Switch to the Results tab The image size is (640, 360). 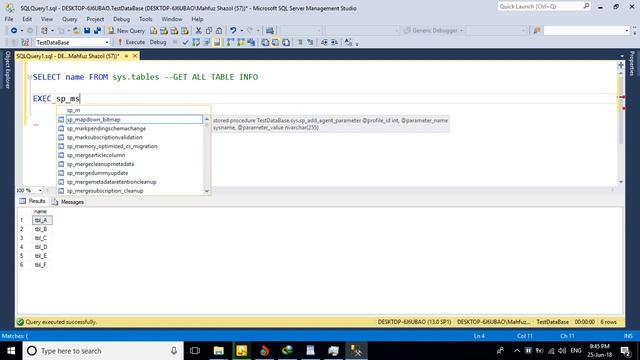33,201
